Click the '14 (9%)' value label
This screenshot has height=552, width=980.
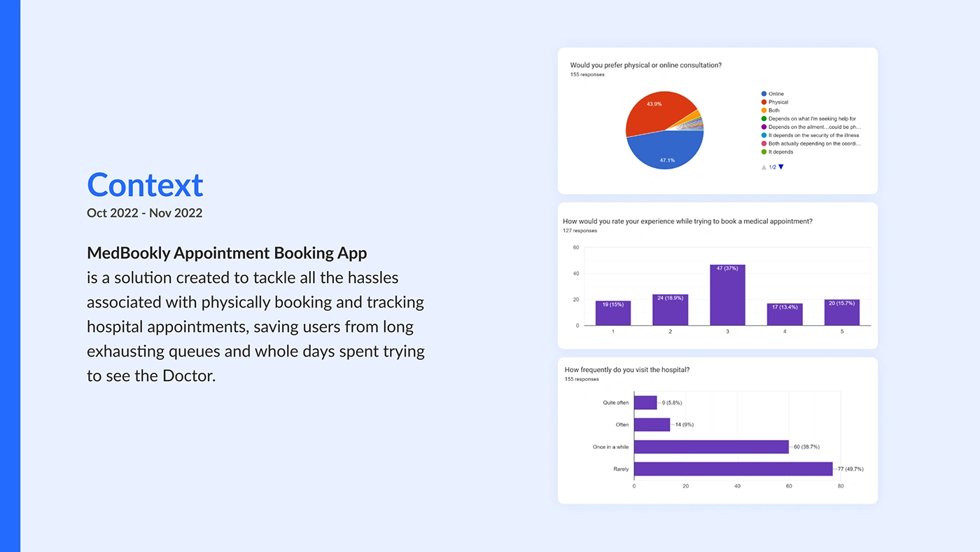(x=684, y=425)
